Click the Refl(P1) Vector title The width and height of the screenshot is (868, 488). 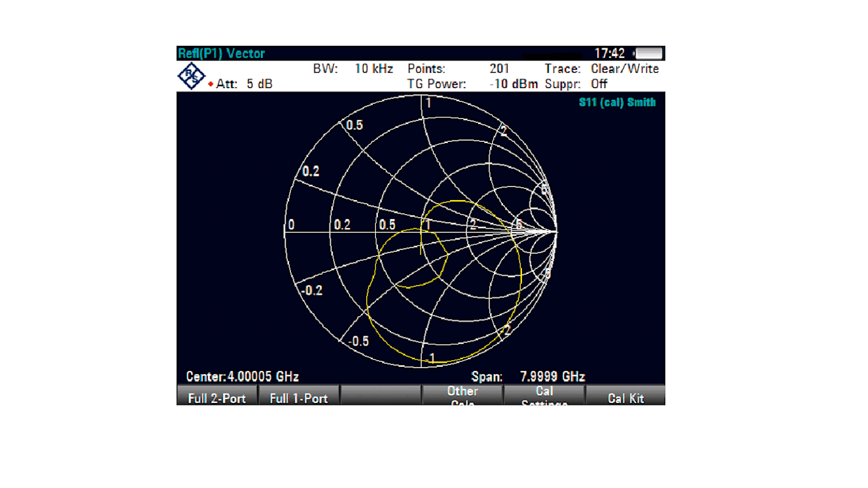(221, 53)
